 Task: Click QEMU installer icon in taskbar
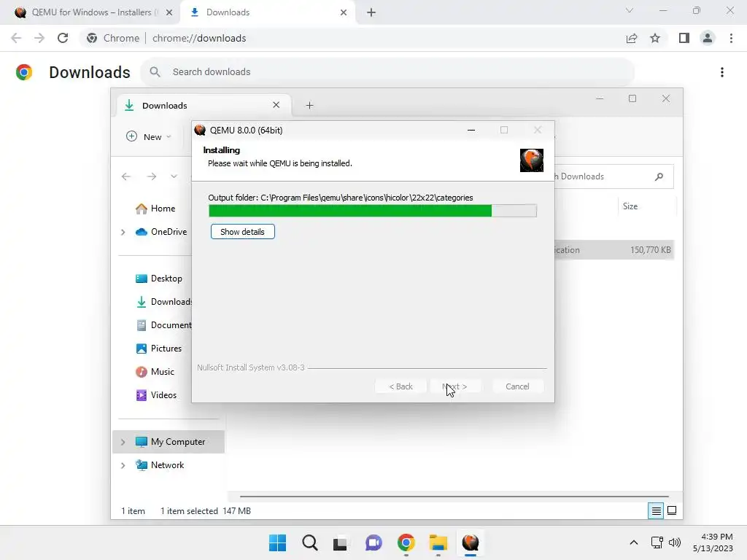471,542
